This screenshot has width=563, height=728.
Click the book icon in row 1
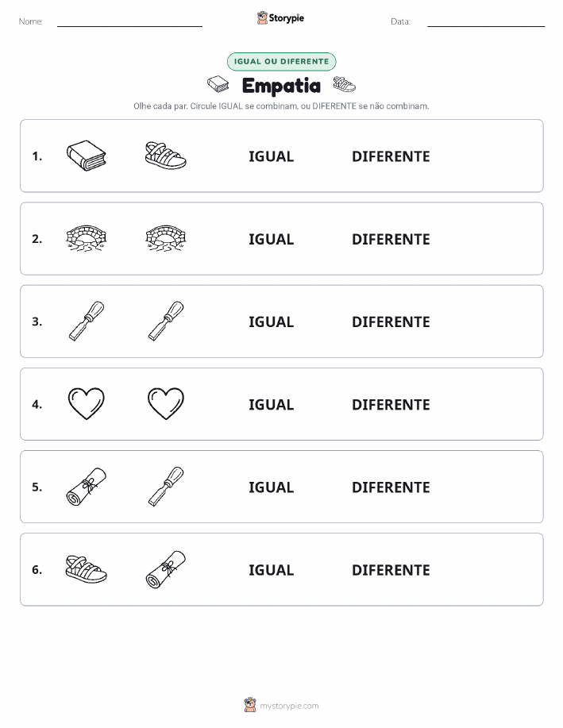pyautogui.click(x=87, y=156)
